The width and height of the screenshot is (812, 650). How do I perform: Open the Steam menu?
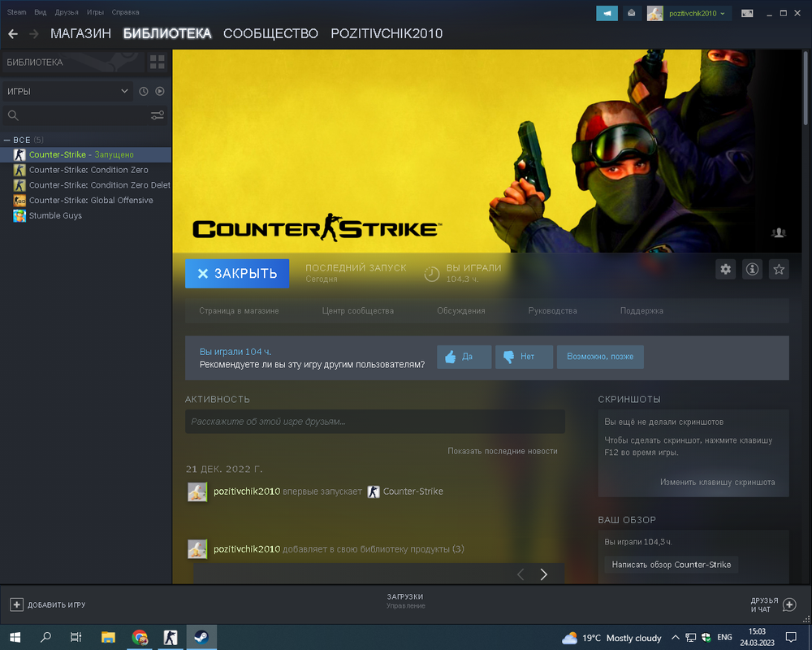click(x=16, y=12)
